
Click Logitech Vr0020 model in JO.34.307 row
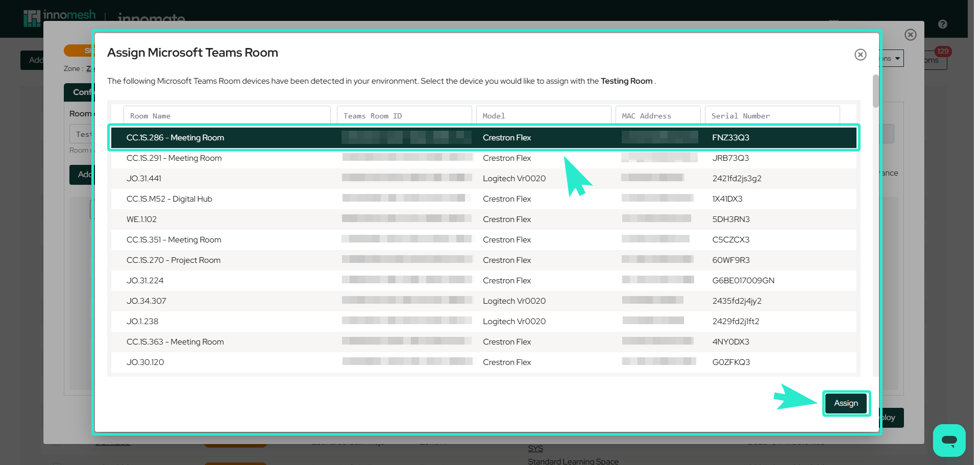[x=514, y=301]
